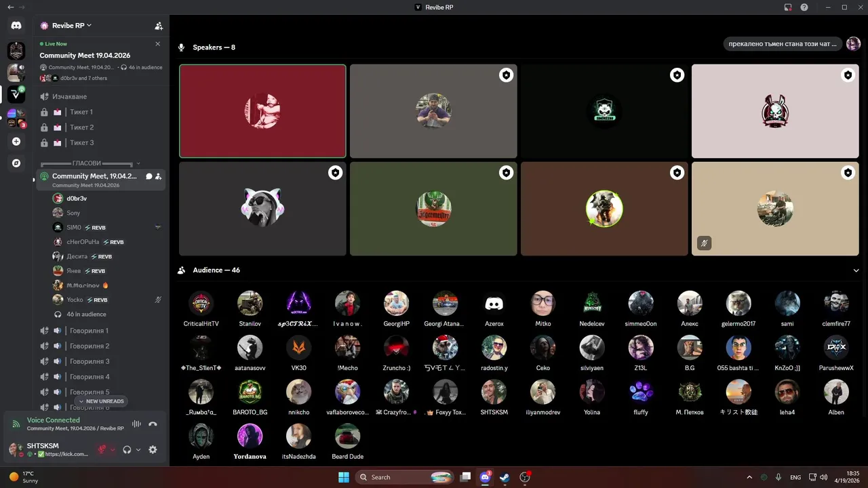Join the Говорилня 1 voice channel
The image size is (868, 488).
(100, 331)
